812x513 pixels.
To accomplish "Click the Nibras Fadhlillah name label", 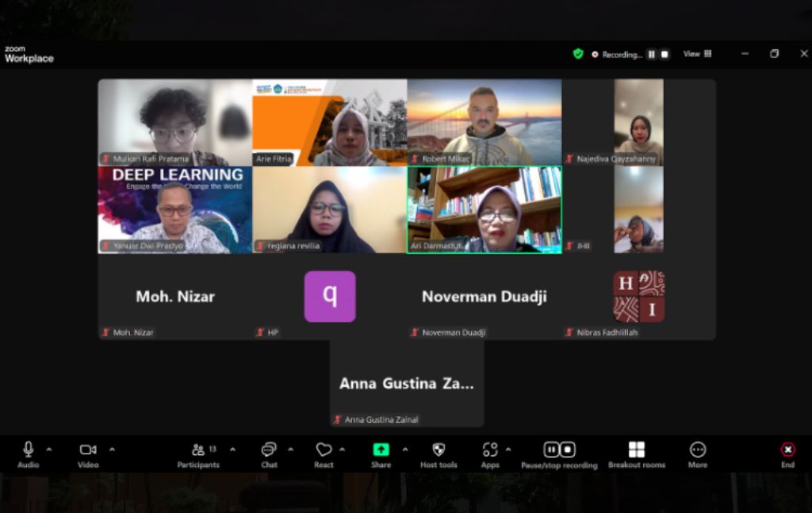I will (607, 332).
